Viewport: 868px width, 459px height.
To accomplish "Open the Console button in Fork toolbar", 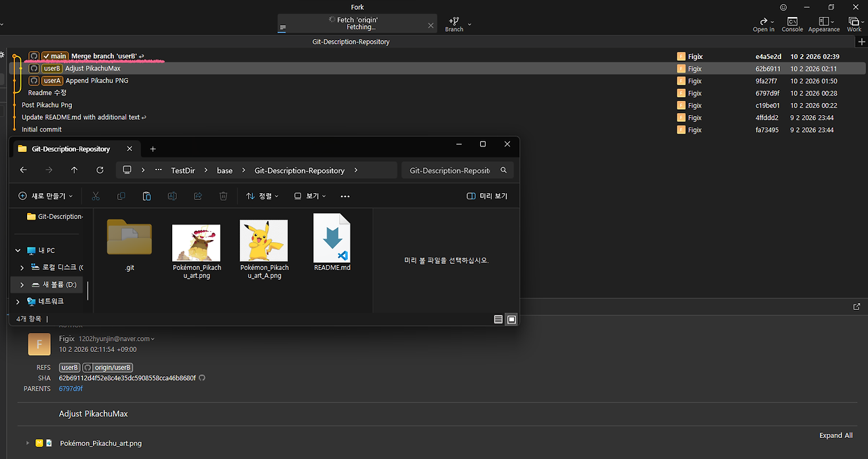I will click(792, 24).
